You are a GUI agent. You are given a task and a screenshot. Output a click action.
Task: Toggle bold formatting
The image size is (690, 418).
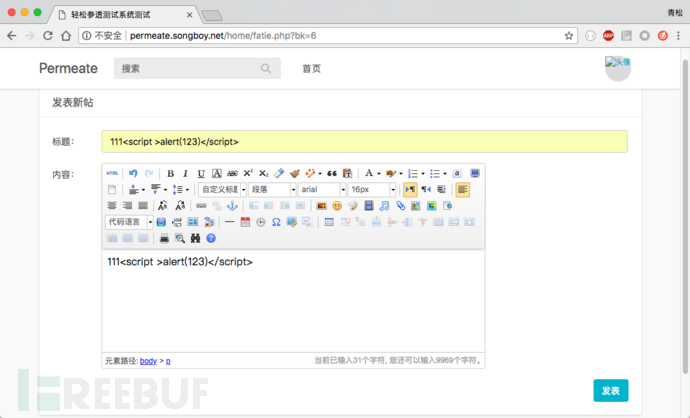coord(170,173)
